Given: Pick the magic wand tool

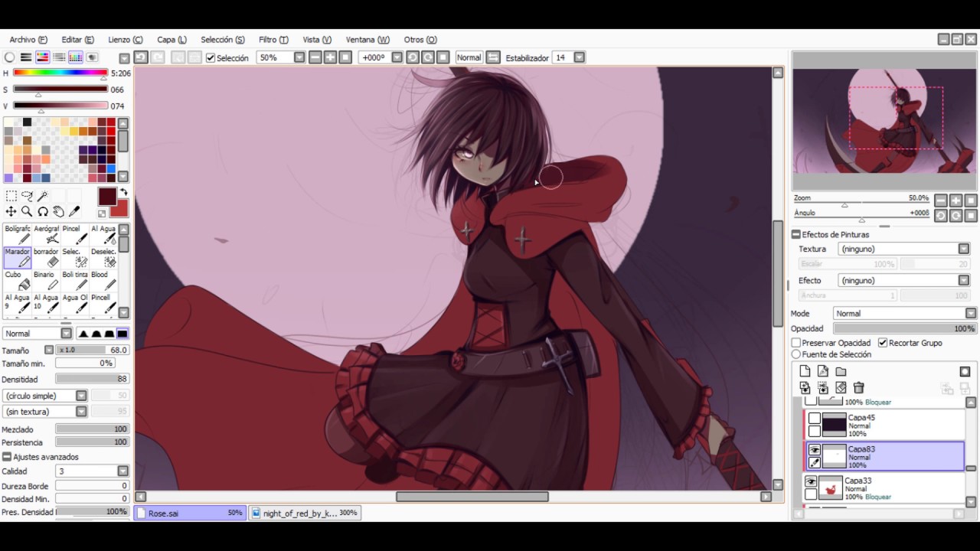Looking at the screenshot, I should coord(43,197).
